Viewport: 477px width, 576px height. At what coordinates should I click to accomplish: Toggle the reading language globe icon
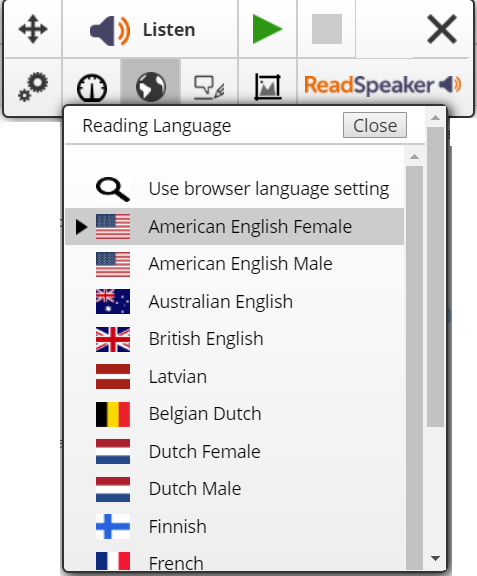tap(151, 87)
